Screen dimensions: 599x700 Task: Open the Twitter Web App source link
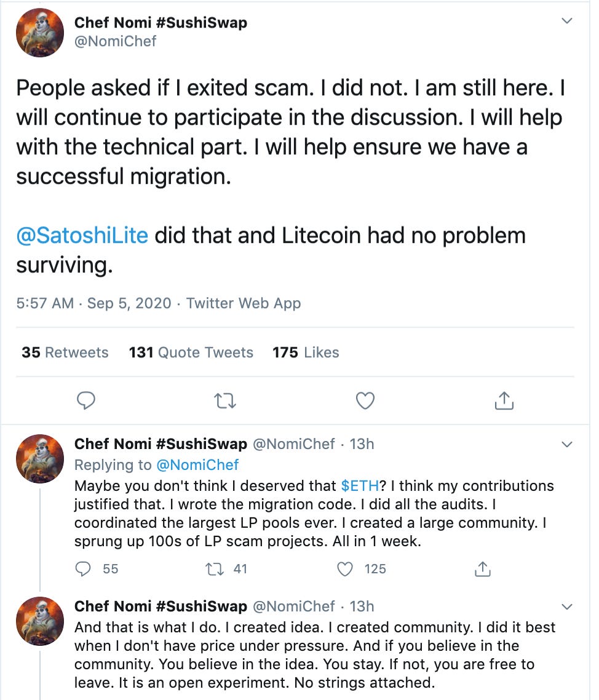pos(244,303)
